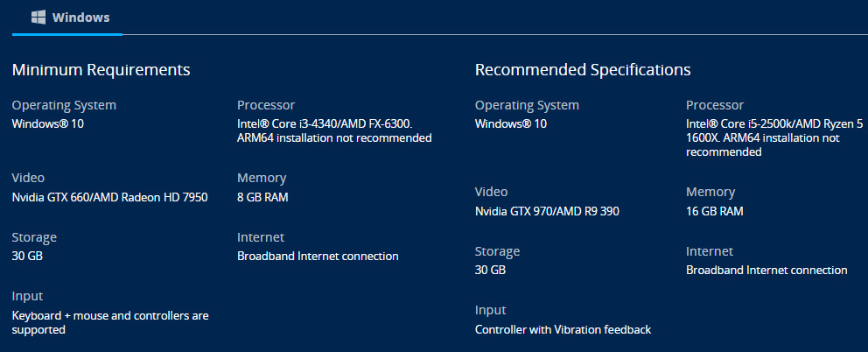Click the 8 GB RAM memory value
Viewport: 868px width, 352px height.
pos(262,197)
